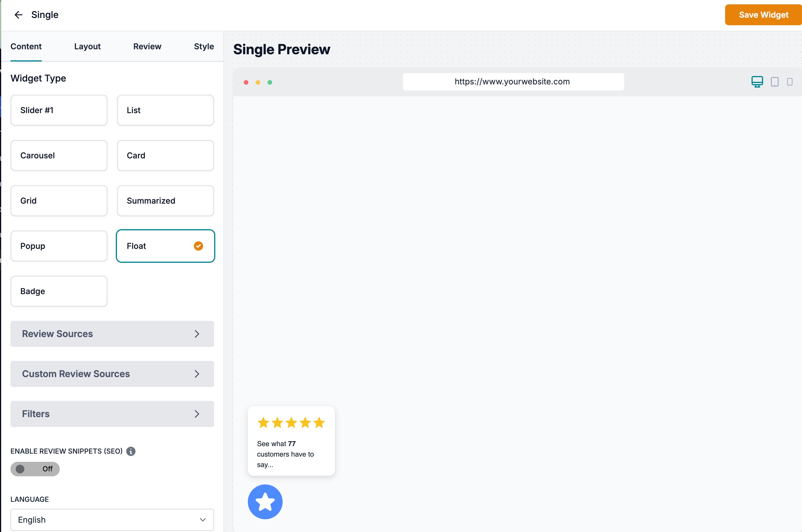Select the Summarized widget type
This screenshot has height=532, width=802.
pos(165,200)
